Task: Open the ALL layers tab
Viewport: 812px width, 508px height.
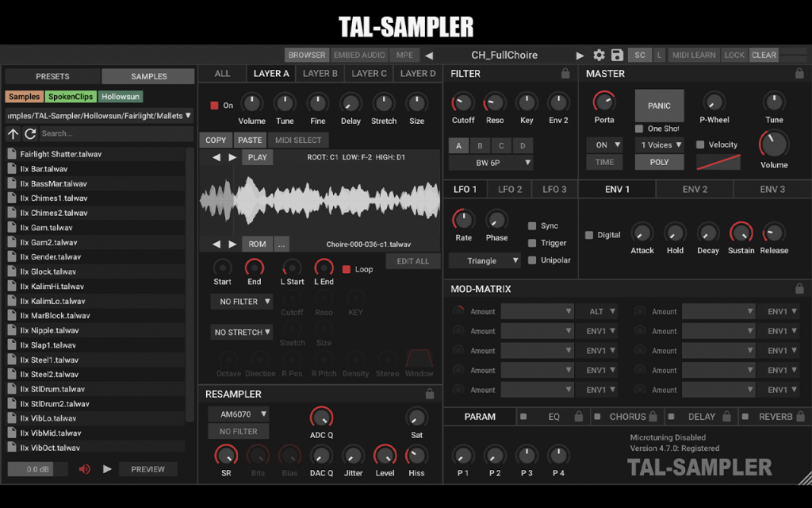Action: click(222, 74)
